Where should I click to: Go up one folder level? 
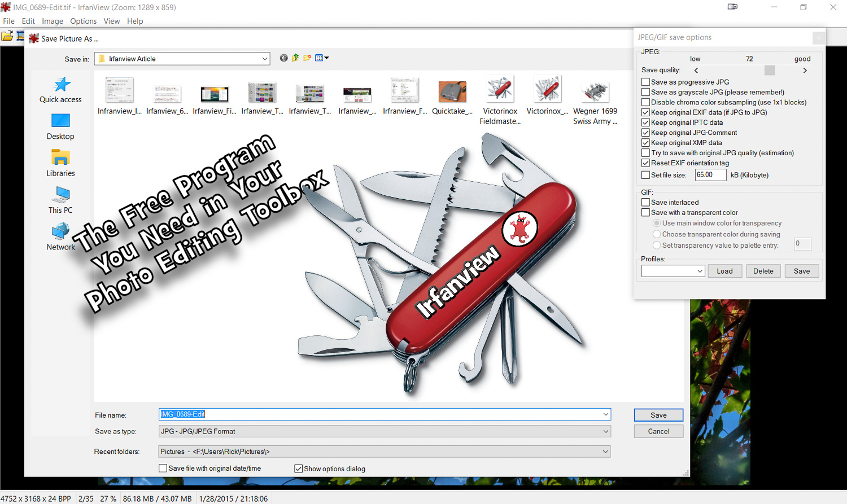tap(295, 58)
